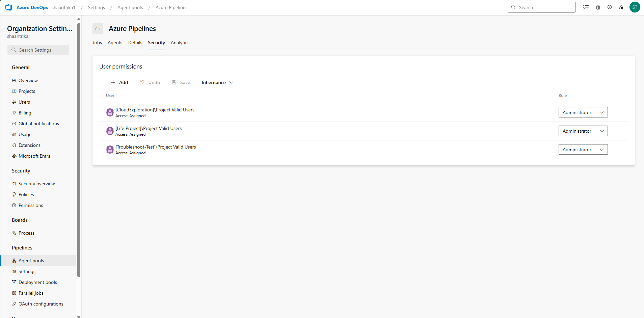
Task: Open role dropdown for Life Project Valid Users
Action: (x=583, y=131)
